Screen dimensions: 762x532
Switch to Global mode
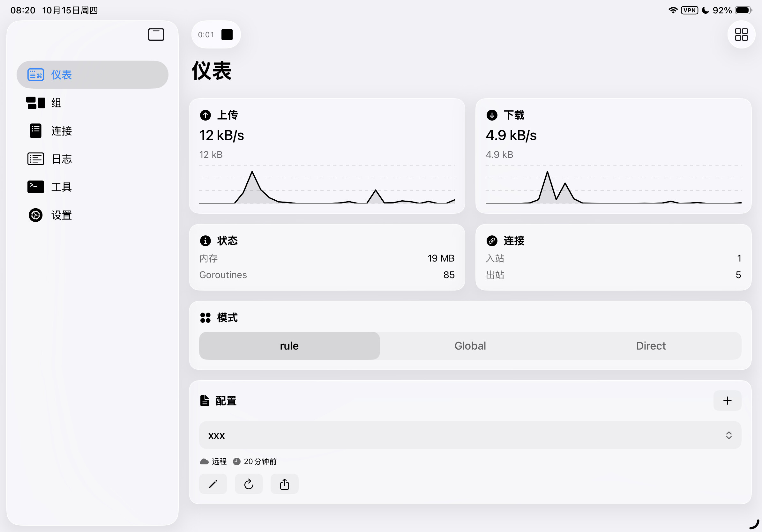click(470, 346)
